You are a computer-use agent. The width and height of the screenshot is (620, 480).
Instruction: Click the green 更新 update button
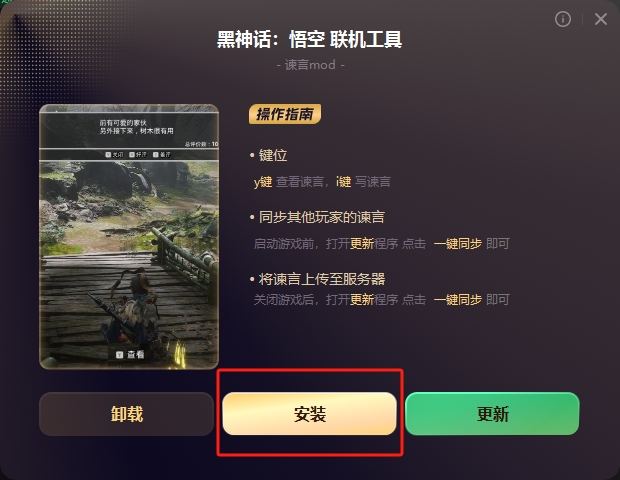click(x=492, y=414)
